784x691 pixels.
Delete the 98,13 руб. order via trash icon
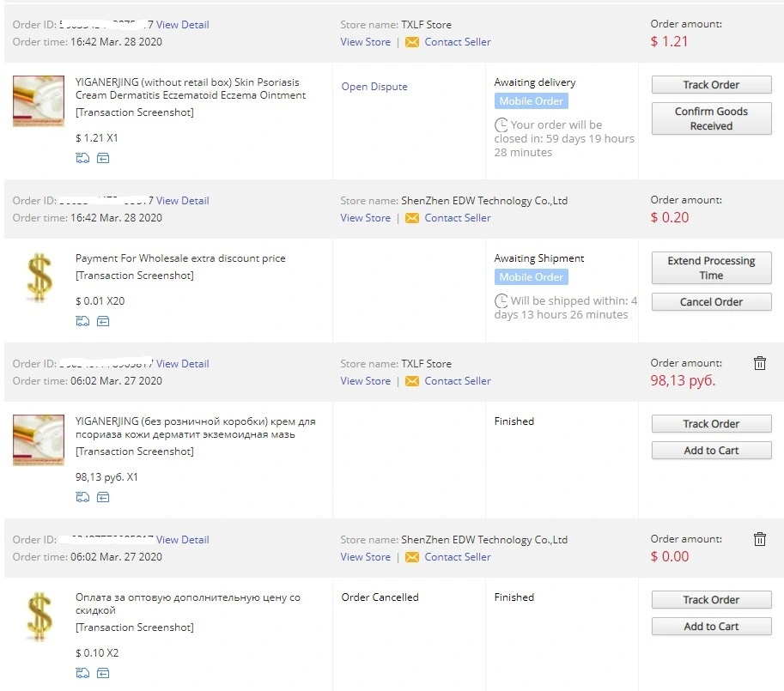coord(759,363)
